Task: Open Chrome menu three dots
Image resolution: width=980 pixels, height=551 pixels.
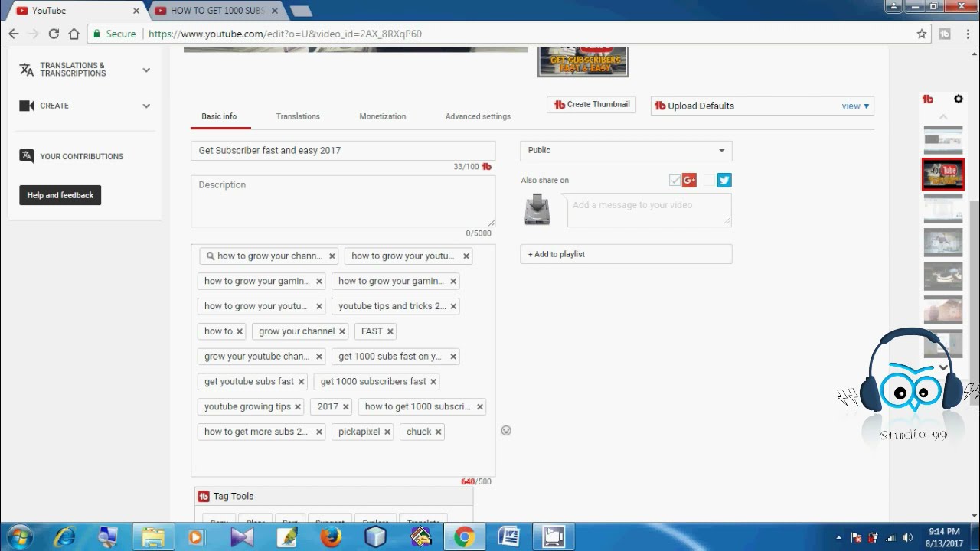Action: tap(967, 34)
